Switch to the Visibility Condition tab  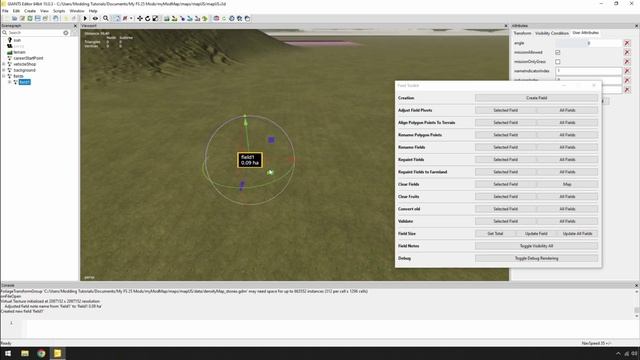point(551,33)
